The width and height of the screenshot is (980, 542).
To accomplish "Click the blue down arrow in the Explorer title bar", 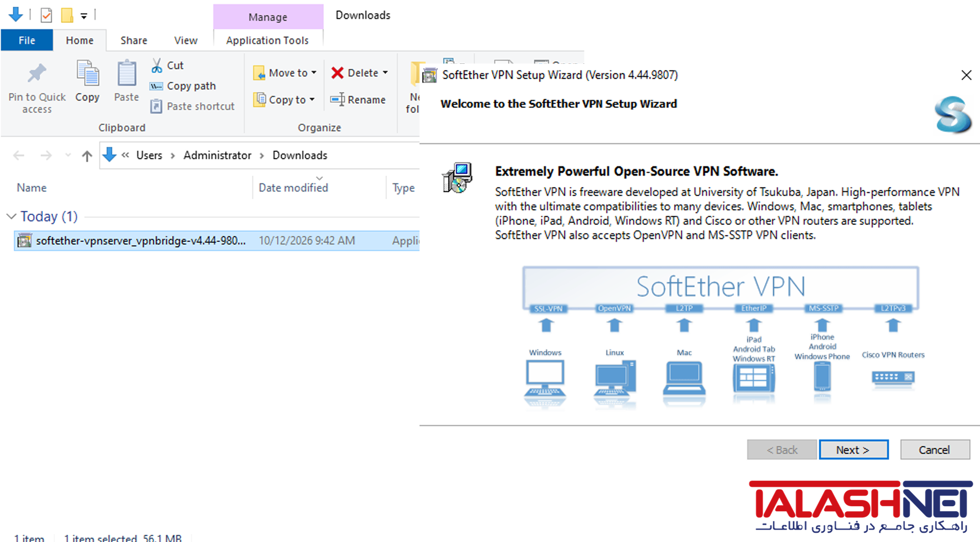I will point(16,15).
